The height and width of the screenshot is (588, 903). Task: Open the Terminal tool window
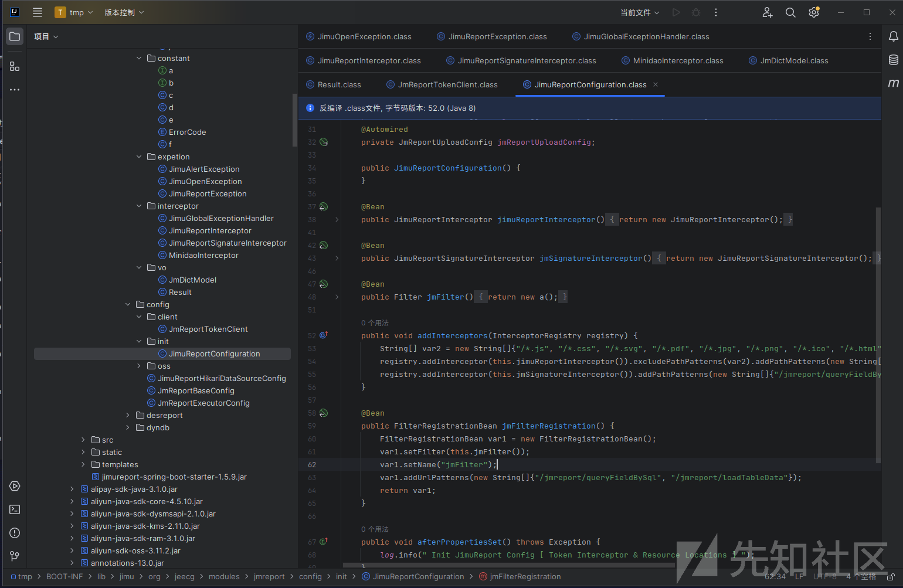[15, 509]
